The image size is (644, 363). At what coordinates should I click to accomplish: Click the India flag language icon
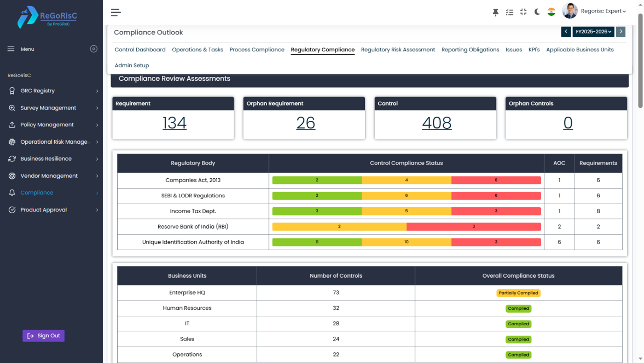[551, 12]
